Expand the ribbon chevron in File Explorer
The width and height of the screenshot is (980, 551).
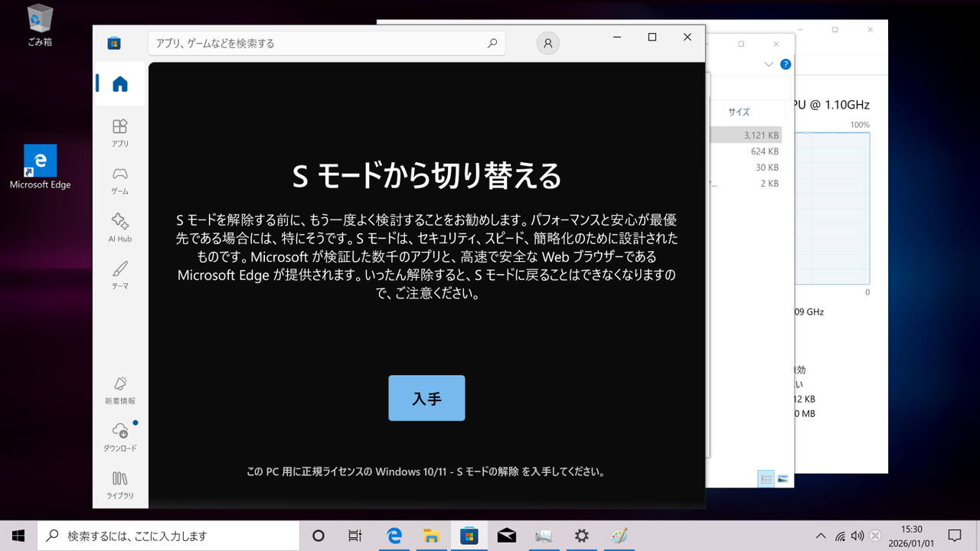pyautogui.click(x=769, y=65)
